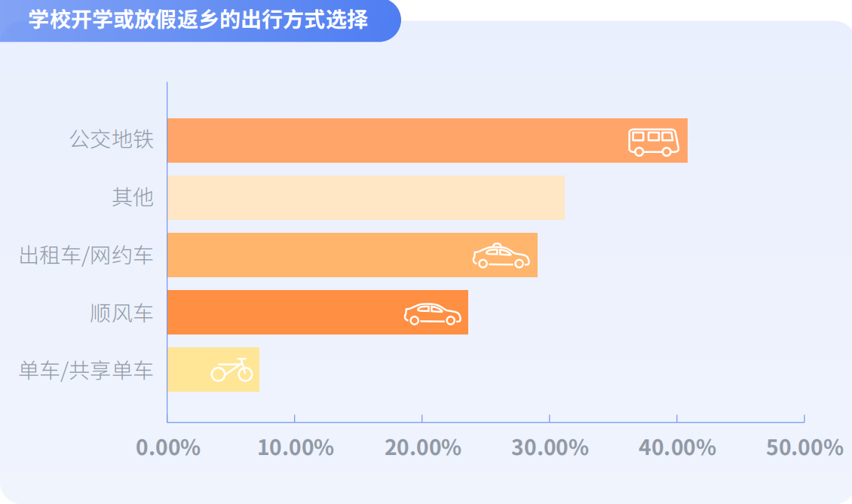The image size is (852, 504).
Task: Click the taxi icon with roof light
Action: point(501,256)
